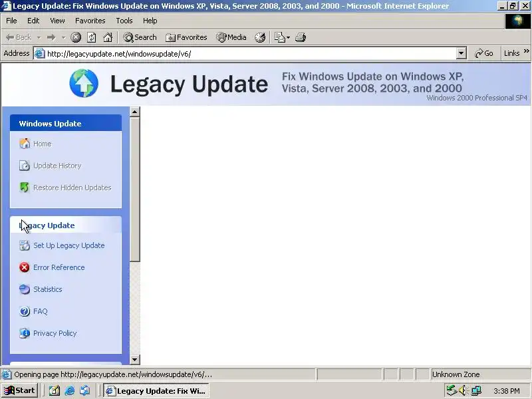Open the Favorites toolbar pane
Viewport: 532px width, 399px height.
[x=186, y=37]
